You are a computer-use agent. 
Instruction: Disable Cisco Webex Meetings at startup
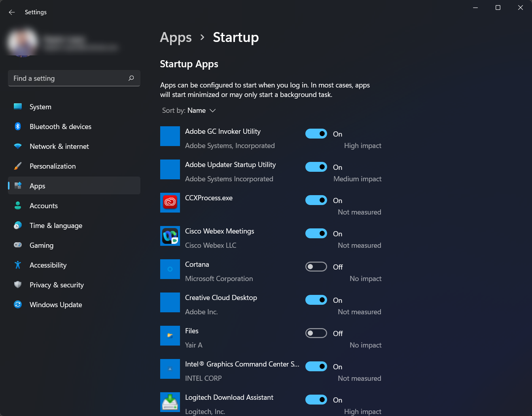click(x=316, y=234)
